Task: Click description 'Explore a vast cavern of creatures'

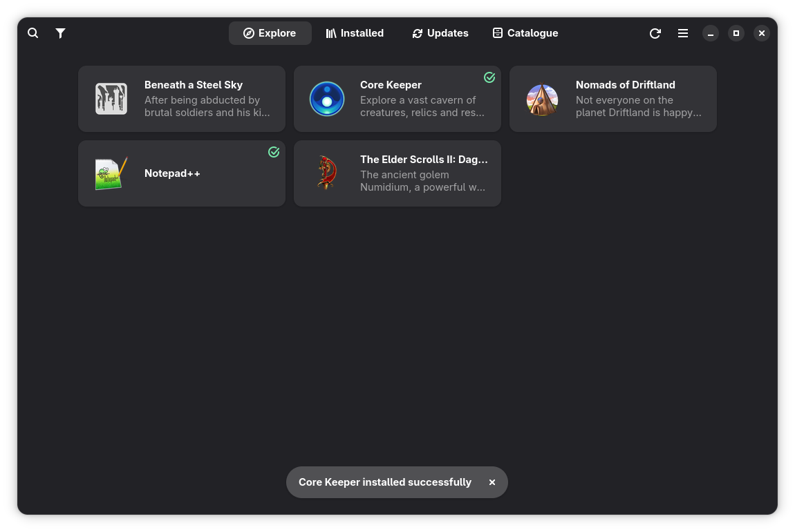Action: [422, 106]
